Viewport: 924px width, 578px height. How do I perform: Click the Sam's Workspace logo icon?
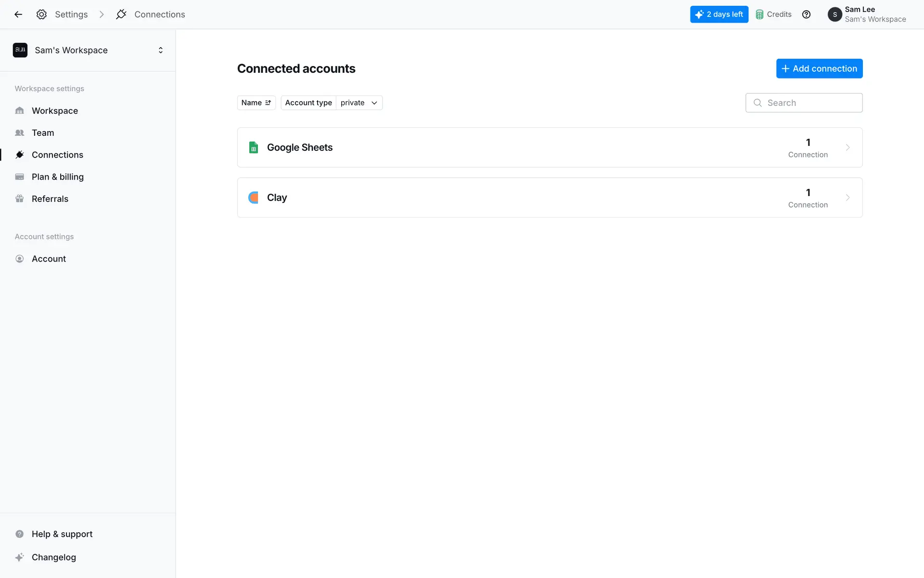click(20, 50)
